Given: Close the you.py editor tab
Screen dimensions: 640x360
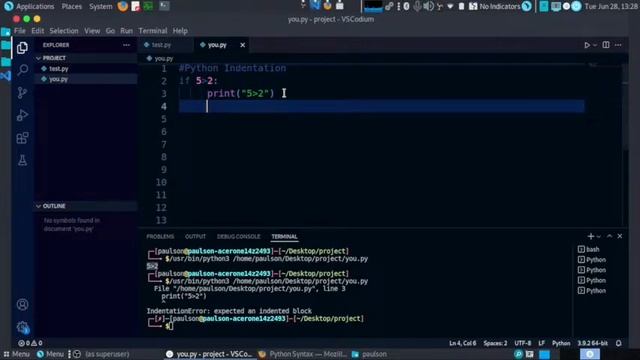Looking at the screenshot, I should click(x=242, y=45).
